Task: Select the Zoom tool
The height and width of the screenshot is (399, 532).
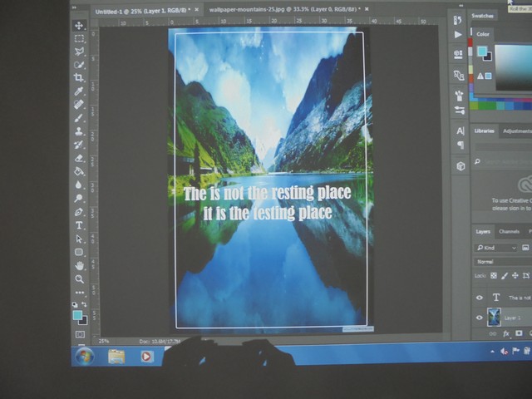Action: [80, 278]
